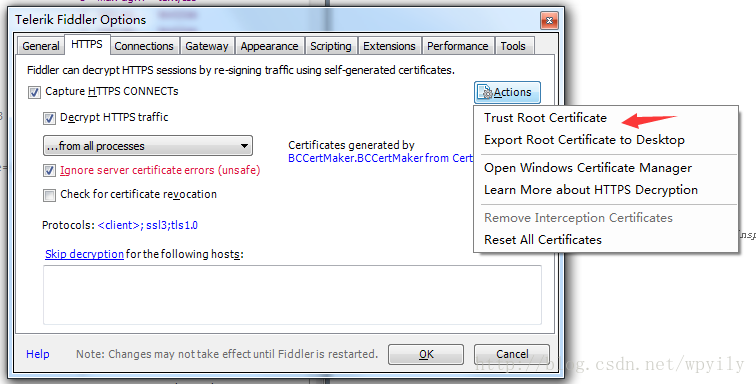Viewport: 756px width, 384px height.
Task: Close the Telerik Fiddler Options dialog
Action: tap(549, 20)
